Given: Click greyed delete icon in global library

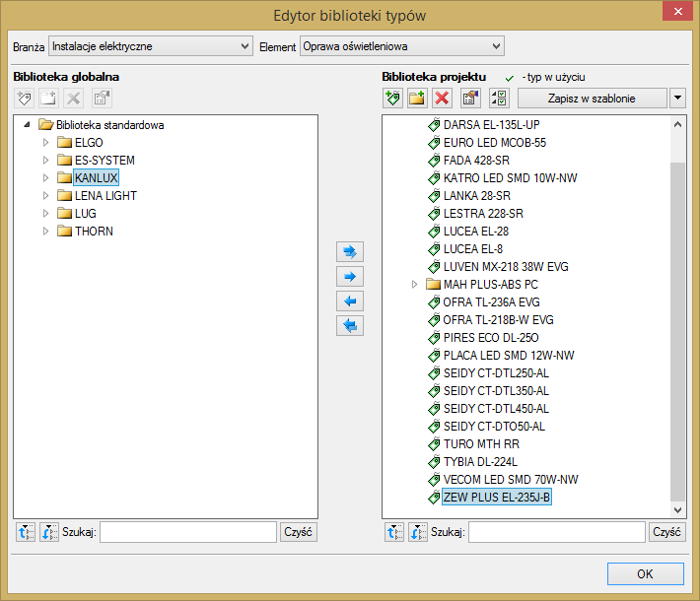Looking at the screenshot, I should click(x=73, y=99).
